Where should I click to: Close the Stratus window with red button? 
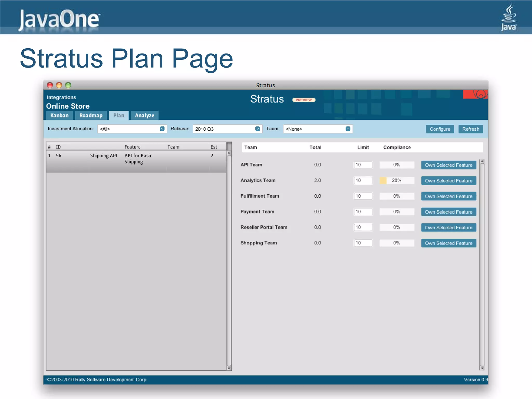(x=50, y=85)
